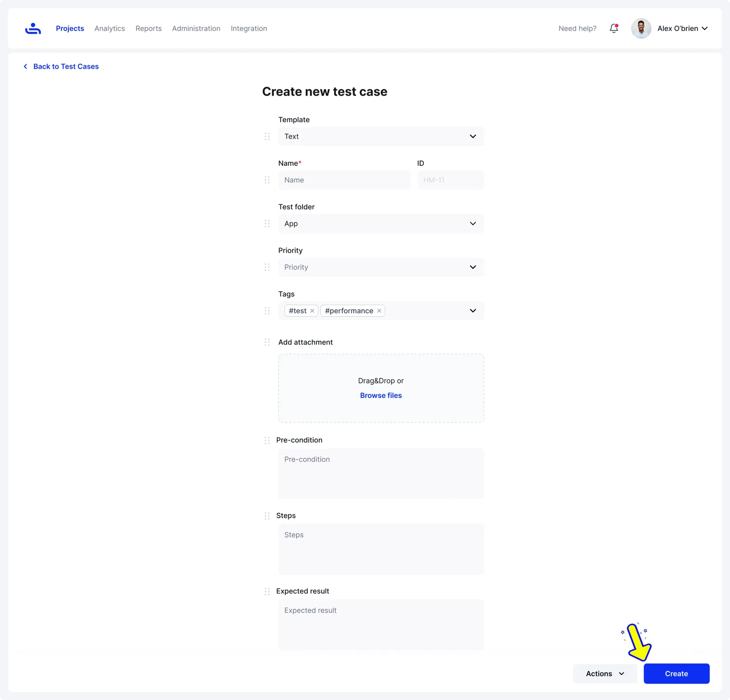The image size is (730, 700).
Task: Remove the #performance tag
Action: (379, 310)
